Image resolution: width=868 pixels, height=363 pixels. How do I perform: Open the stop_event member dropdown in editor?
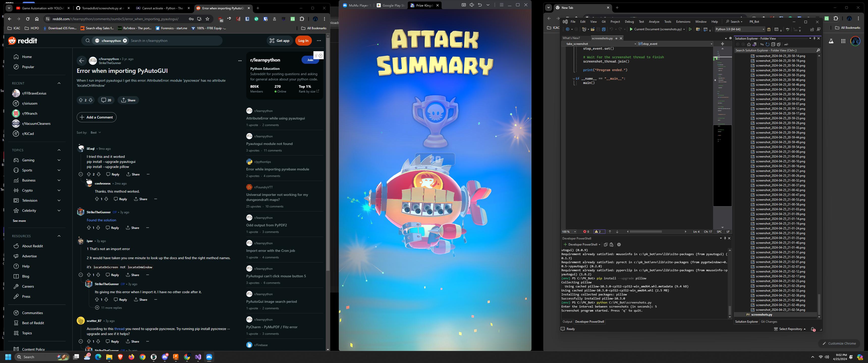[x=711, y=44]
